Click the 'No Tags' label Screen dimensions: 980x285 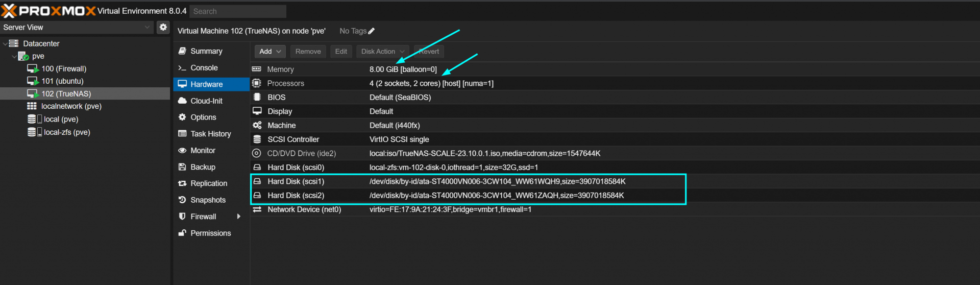[x=353, y=31]
